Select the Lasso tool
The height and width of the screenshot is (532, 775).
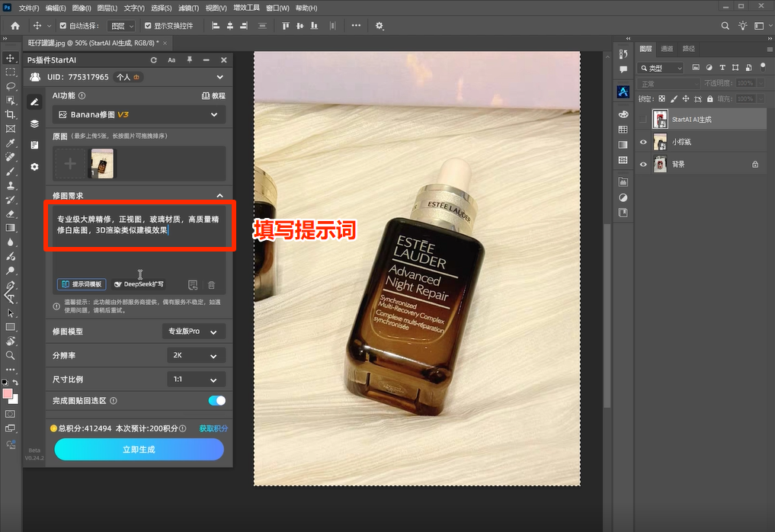(10, 87)
